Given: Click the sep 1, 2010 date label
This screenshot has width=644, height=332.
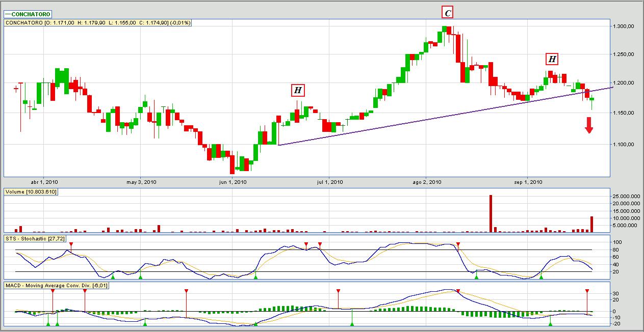Looking at the screenshot, I should [x=528, y=182].
